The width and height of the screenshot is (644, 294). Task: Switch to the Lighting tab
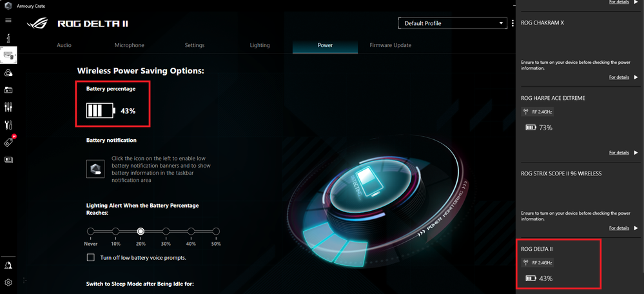click(260, 45)
